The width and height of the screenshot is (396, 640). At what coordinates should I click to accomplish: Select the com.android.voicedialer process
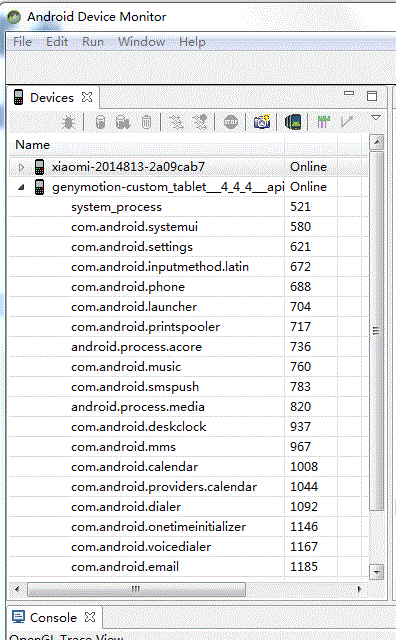(x=141, y=547)
